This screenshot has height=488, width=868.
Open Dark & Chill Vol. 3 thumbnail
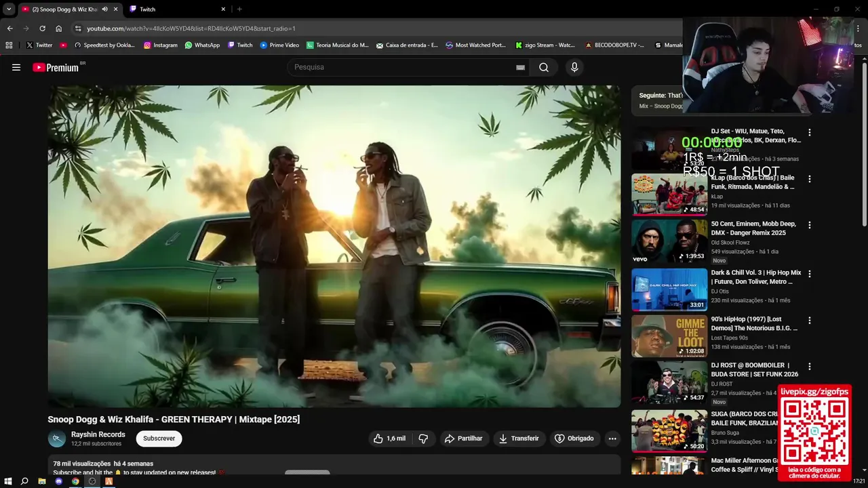tap(669, 289)
